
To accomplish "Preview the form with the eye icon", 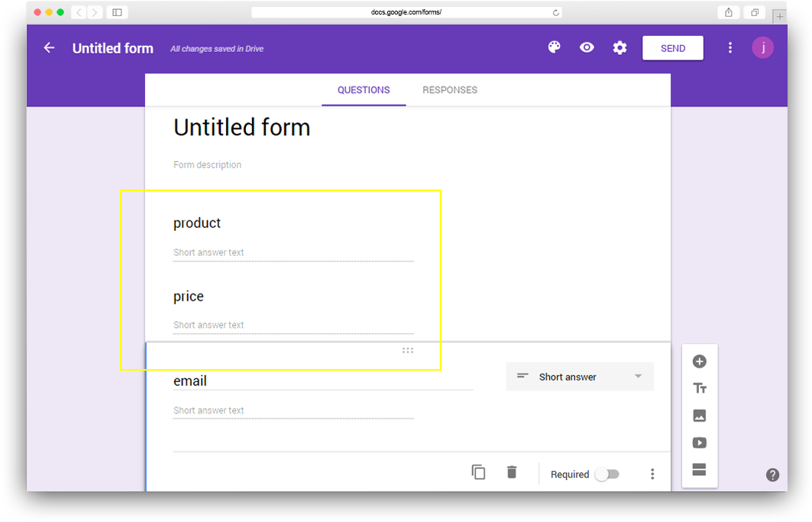I will click(x=587, y=47).
